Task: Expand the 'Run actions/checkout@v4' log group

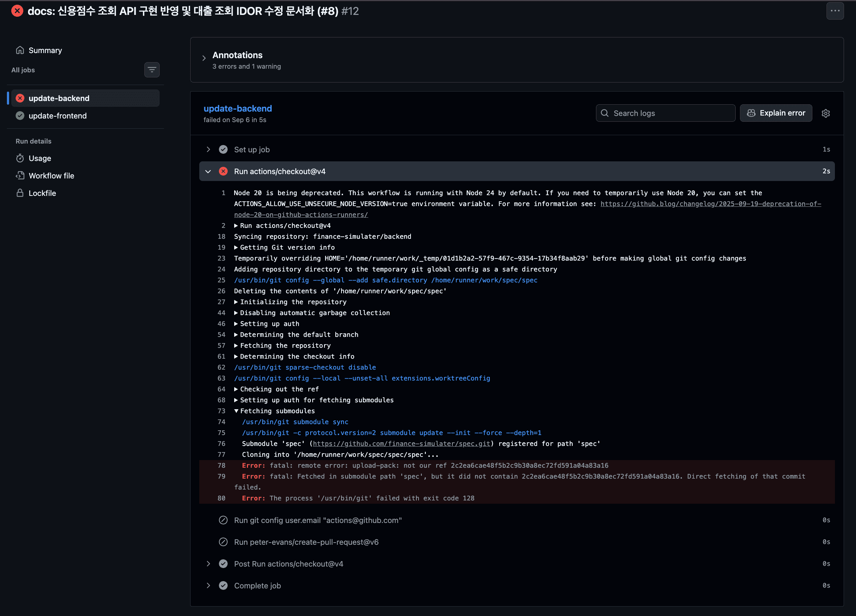Action: [282, 226]
